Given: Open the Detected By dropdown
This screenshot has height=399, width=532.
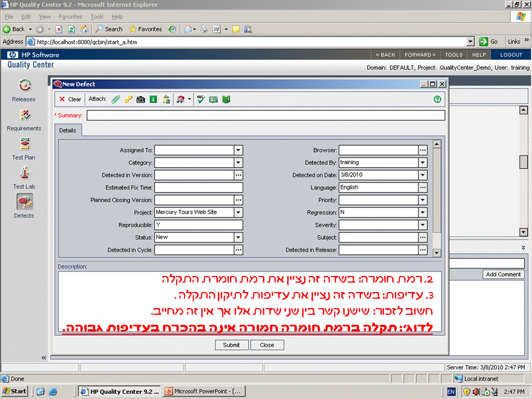Looking at the screenshot, I should (423, 162).
